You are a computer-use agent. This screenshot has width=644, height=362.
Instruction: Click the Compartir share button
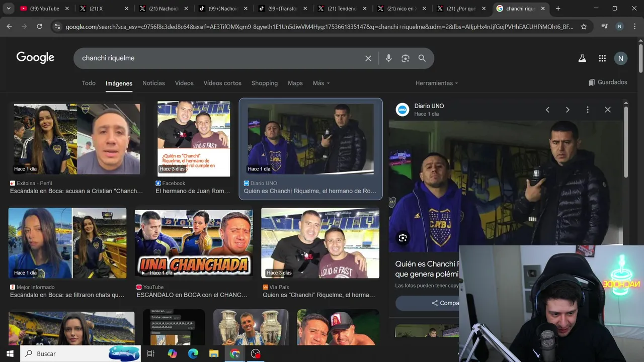tap(445, 303)
